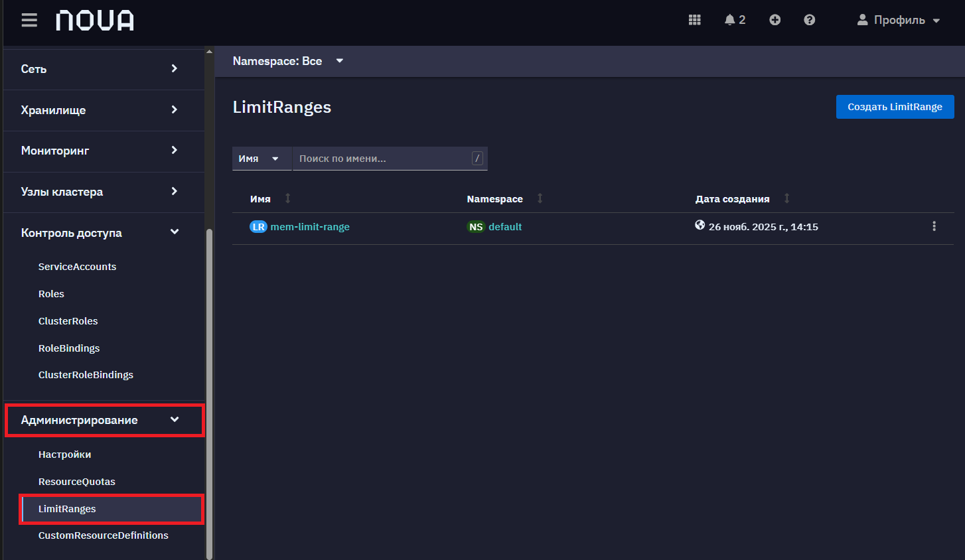Expand the Сеть section
965x560 pixels.
[104, 69]
